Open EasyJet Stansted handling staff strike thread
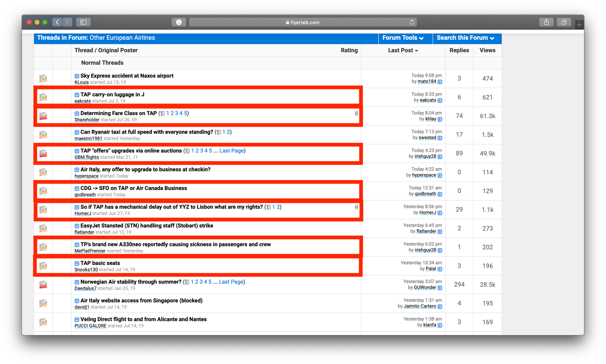Image resolution: width=606 pixels, height=364 pixels. tap(147, 226)
